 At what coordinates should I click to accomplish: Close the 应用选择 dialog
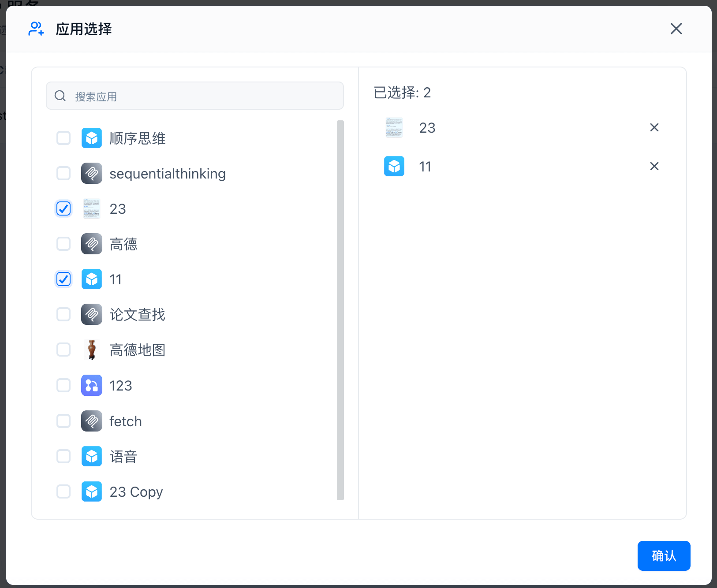coord(676,29)
